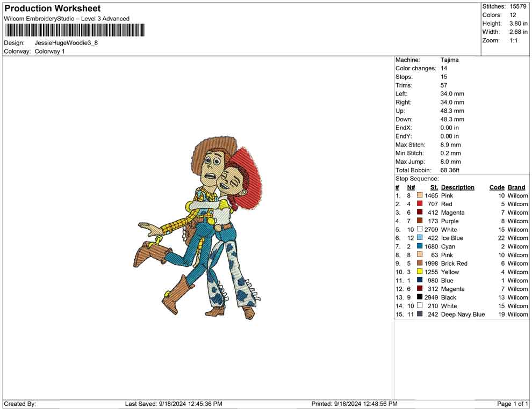Click the Width value '2.68 in'

[x=518, y=32]
